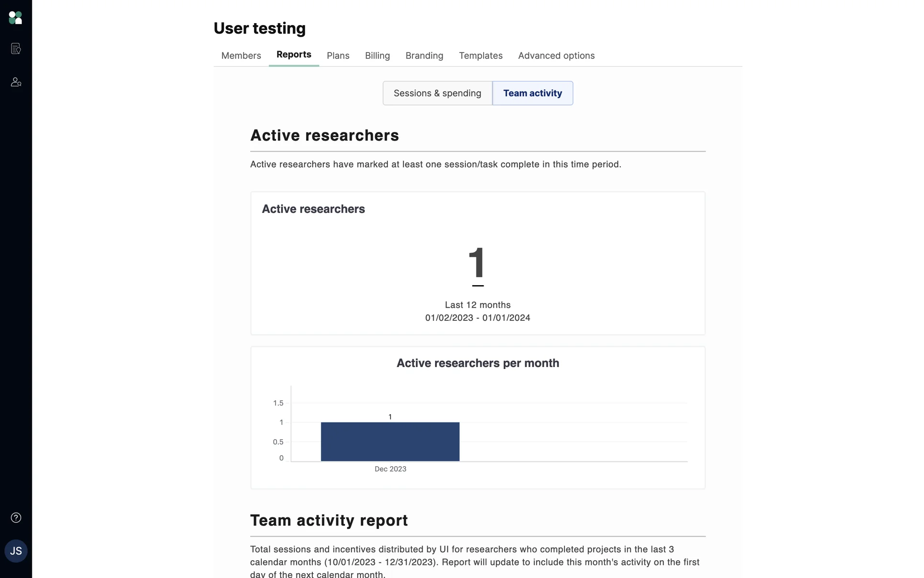Select the Team activity view
The height and width of the screenshot is (578, 924).
coord(532,93)
